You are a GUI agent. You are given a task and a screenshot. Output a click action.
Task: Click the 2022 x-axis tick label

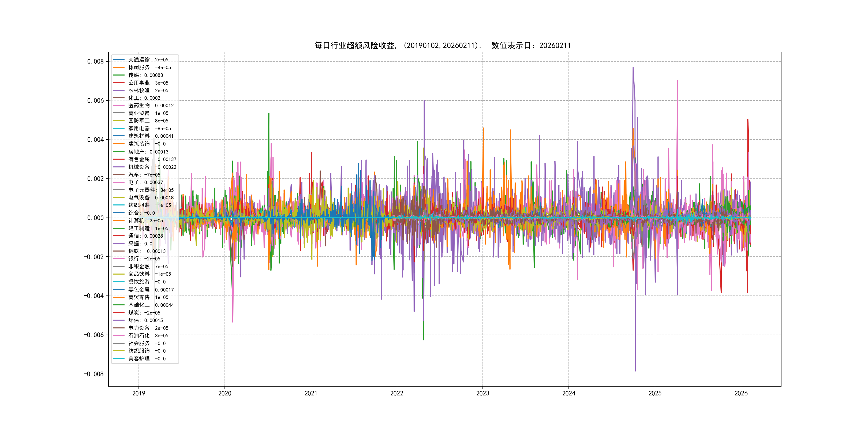tap(396, 393)
